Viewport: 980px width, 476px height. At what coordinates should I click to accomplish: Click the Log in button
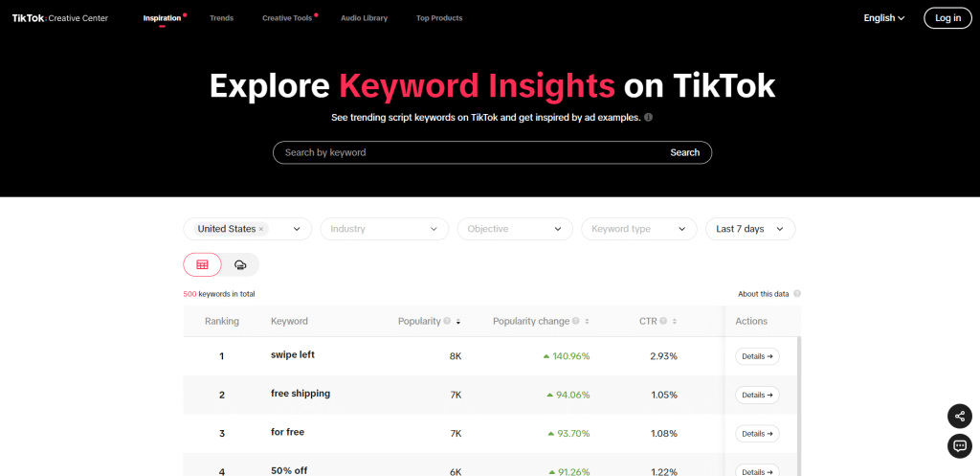(x=947, y=18)
